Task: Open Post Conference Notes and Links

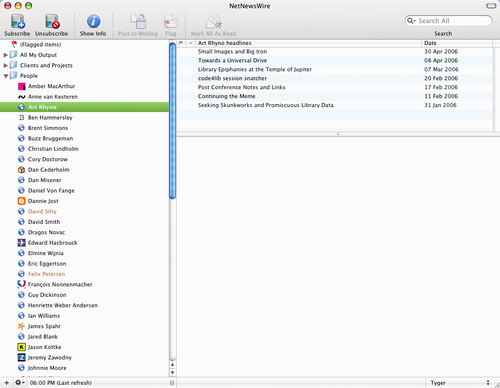Action: click(x=242, y=87)
